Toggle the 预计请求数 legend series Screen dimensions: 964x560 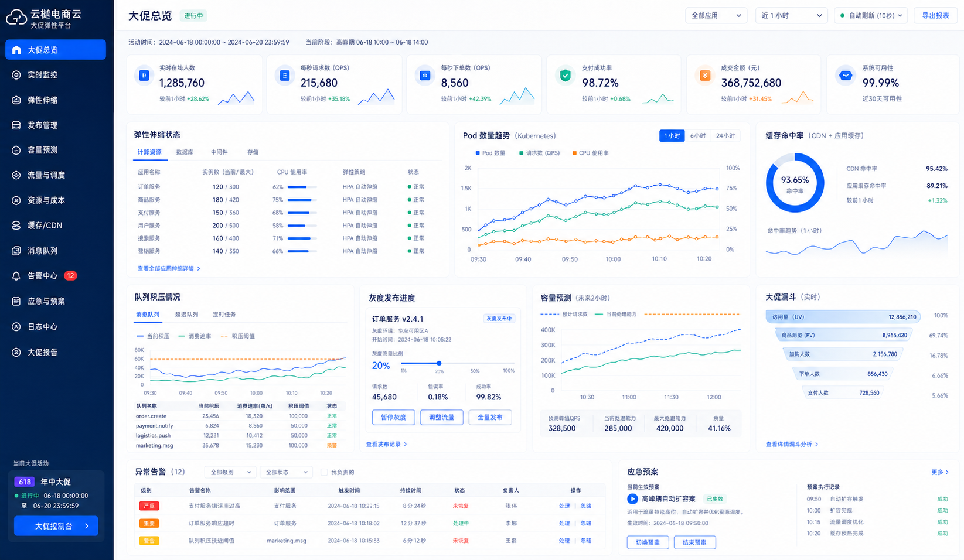(x=564, y=315)
